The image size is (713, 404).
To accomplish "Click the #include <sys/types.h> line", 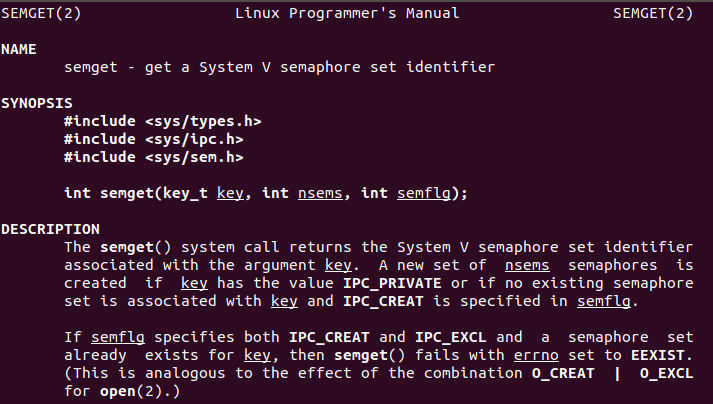I will tap(163, 121).
